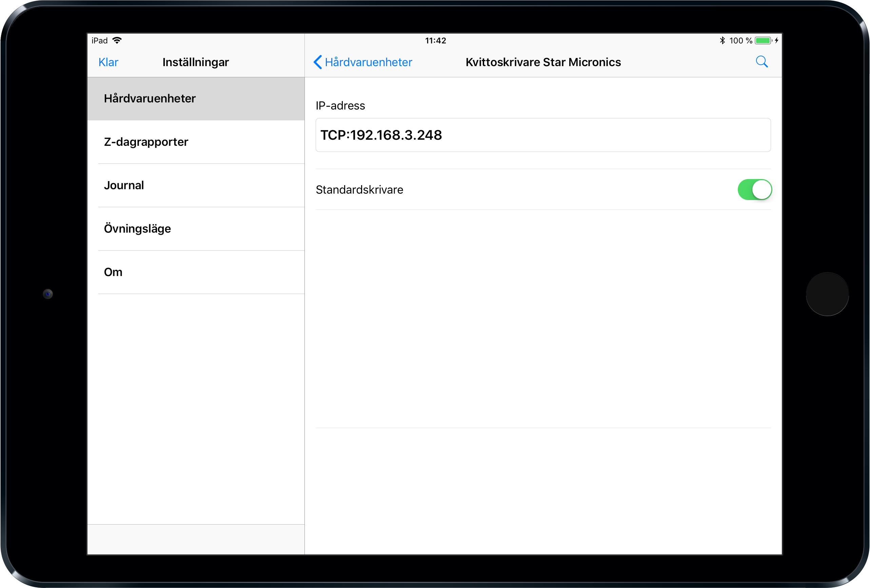Open Övningsläge settings
870x588 pixels.
196,229
